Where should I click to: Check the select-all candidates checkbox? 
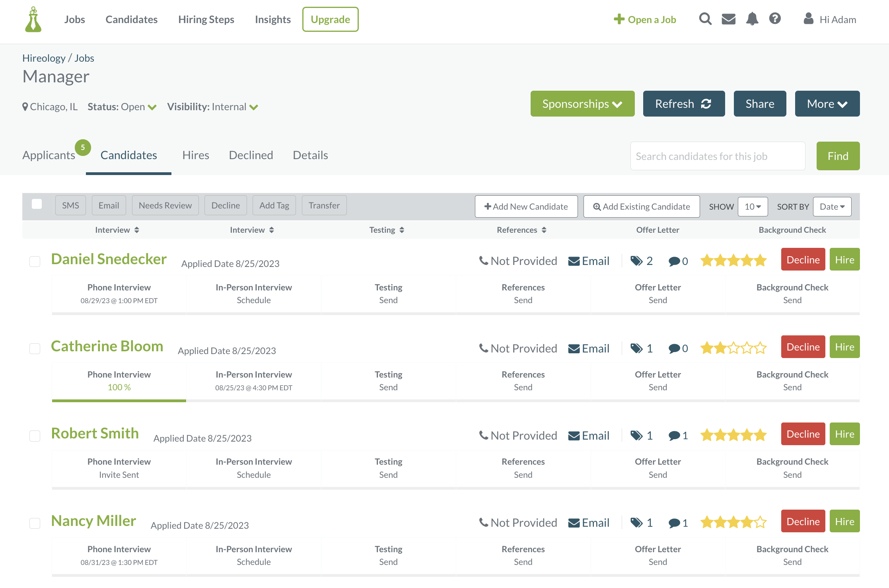tap(37, 203)
